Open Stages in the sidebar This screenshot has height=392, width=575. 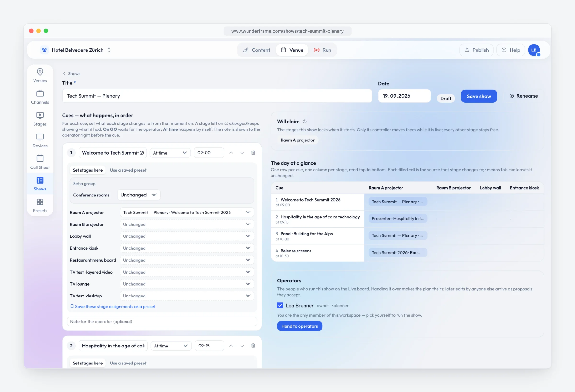[x=40, y=119]
